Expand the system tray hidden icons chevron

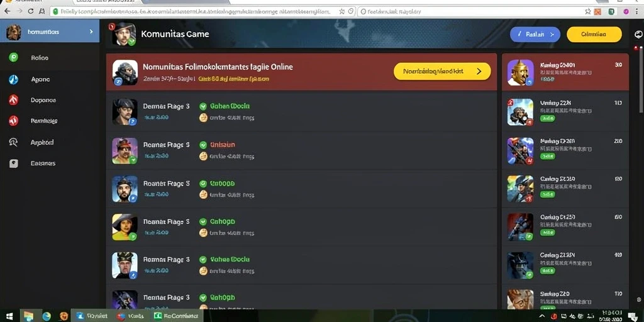542,316
